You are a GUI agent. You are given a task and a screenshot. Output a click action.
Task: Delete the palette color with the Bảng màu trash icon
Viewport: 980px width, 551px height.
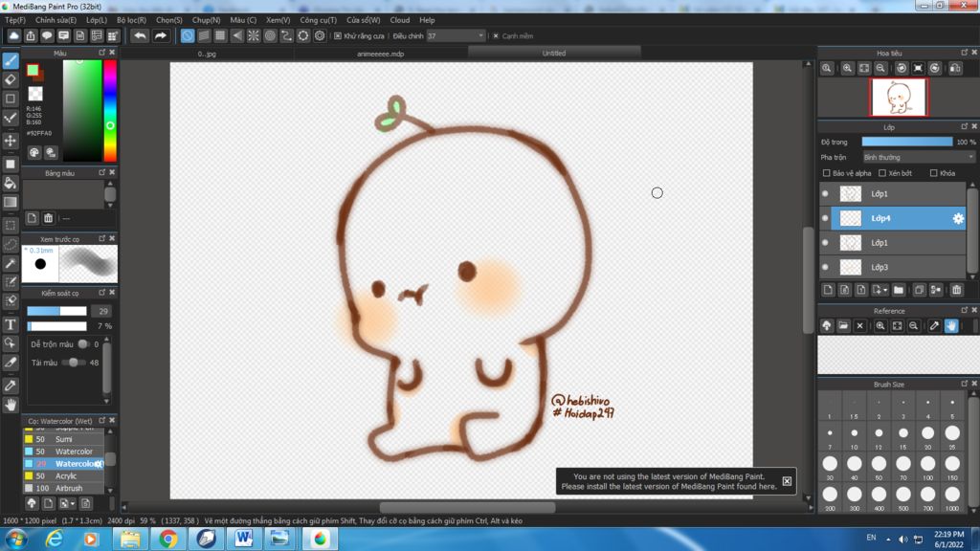pyautogui.click(x=48, y=218)
